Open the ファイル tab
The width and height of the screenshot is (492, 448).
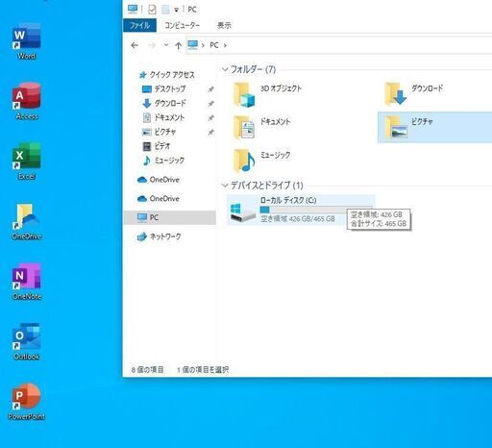(139, 25)
